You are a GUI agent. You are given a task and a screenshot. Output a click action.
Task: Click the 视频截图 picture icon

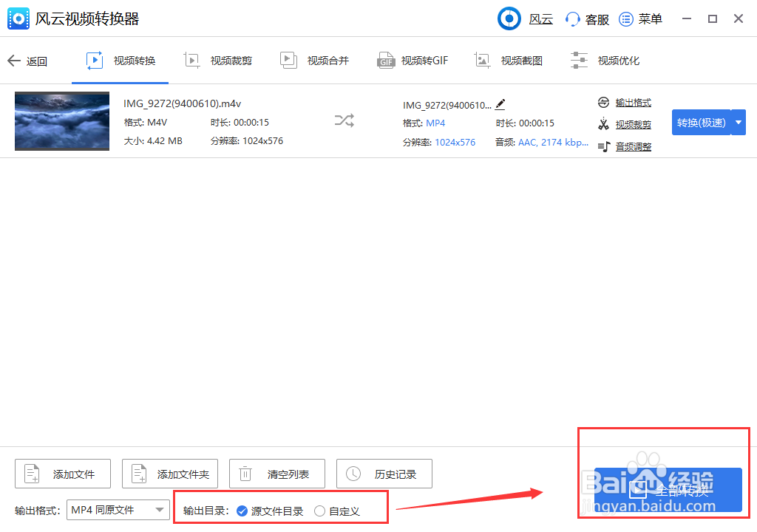click(x=482, y=61)
